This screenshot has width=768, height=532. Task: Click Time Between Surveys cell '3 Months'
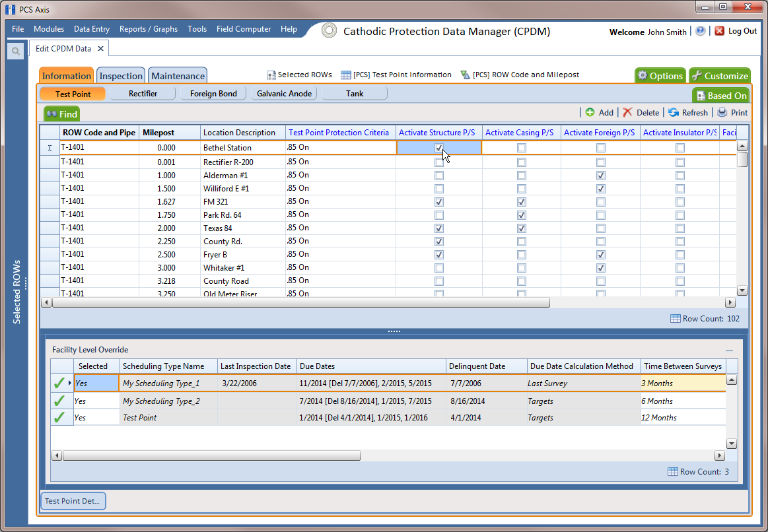pyautogui.click(x=682, y=383)
